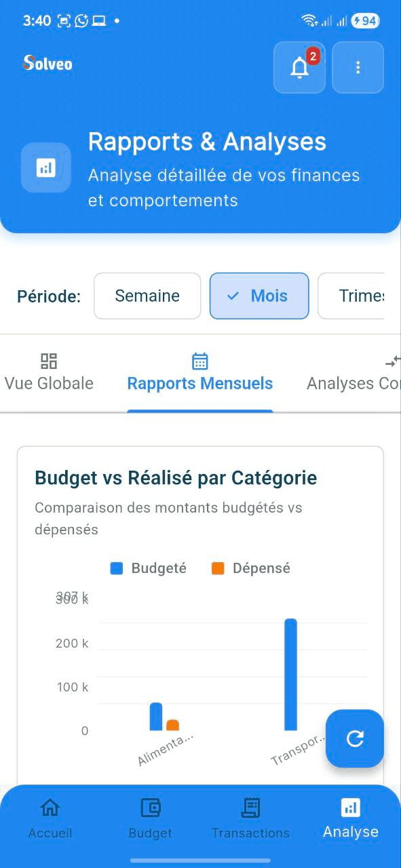
Task: Open notifications via the bell icon
Action: coord(299,67)
